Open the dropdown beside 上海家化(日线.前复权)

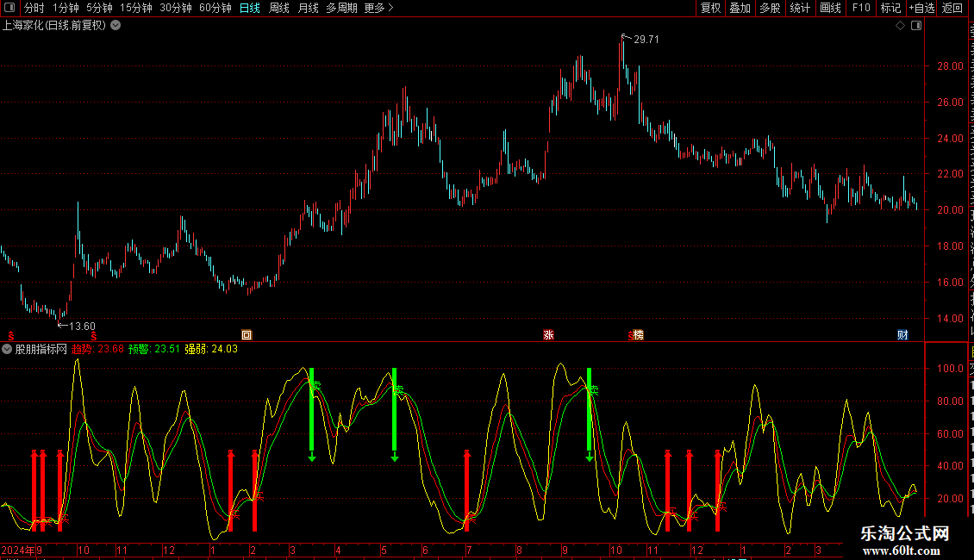[116, 26]
